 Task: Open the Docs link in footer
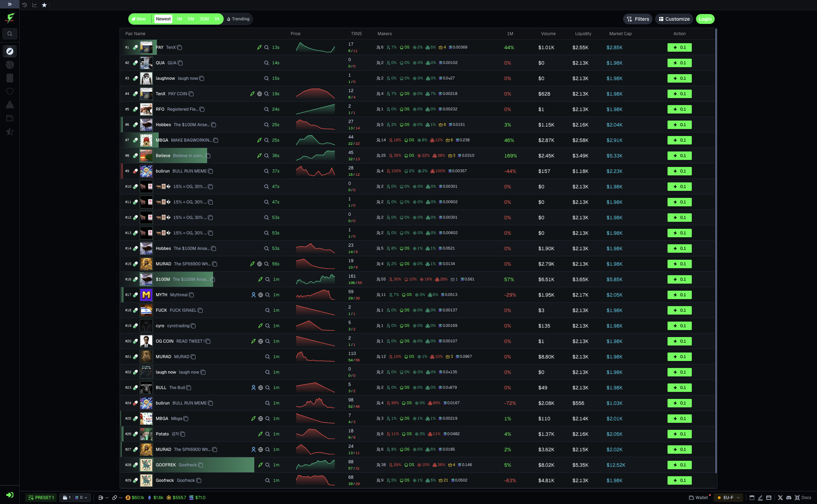(803, 498)
